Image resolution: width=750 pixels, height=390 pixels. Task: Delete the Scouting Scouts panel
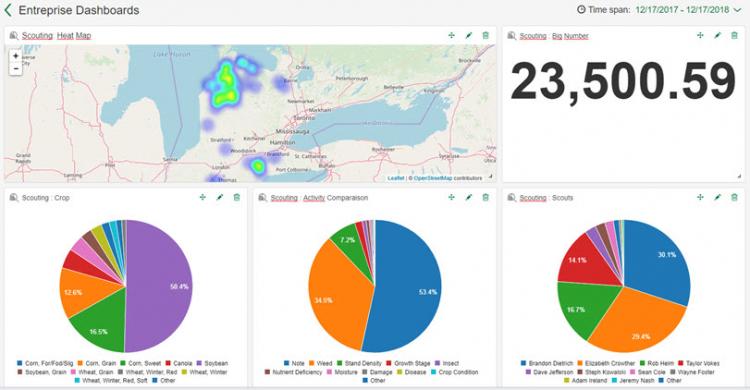coord(734,197)
